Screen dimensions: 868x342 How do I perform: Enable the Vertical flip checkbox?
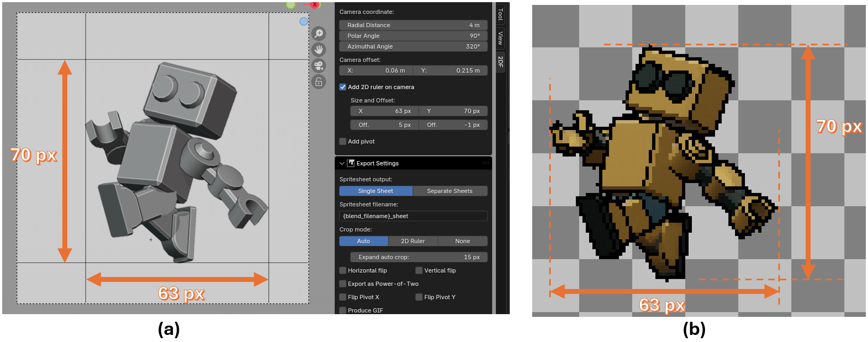[419, 270]
